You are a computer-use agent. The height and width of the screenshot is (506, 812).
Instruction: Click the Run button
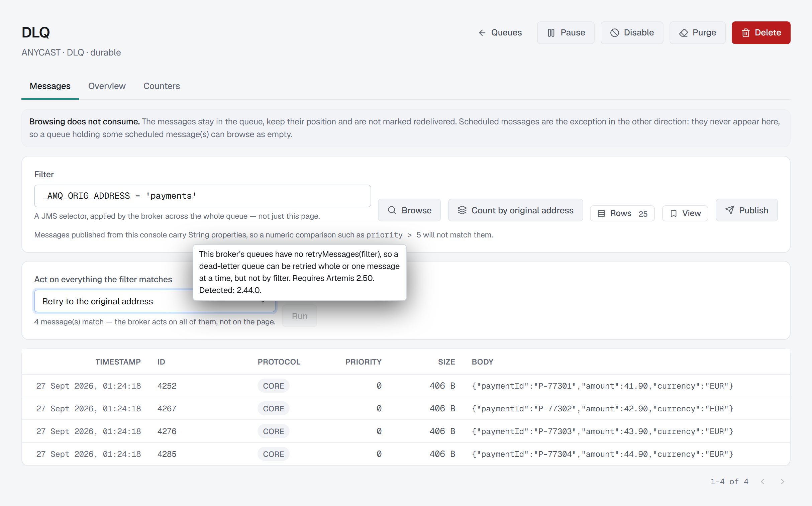(299, 316)
